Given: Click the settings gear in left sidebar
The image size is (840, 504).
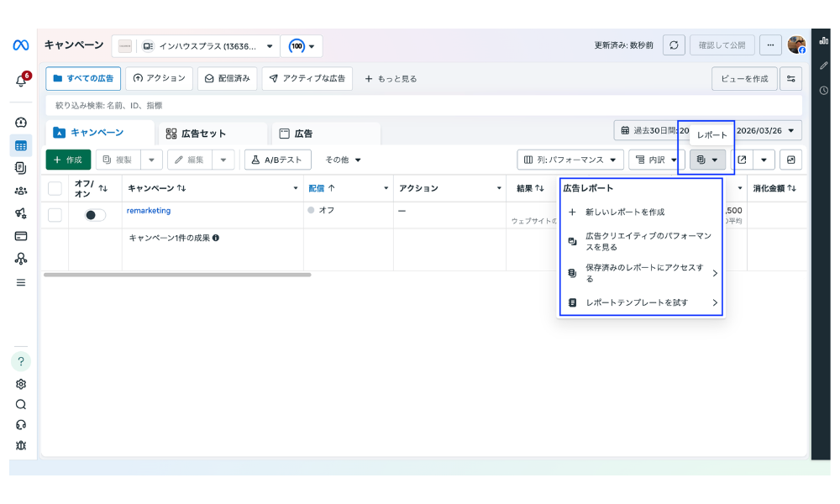Looking at the screenshot, I should [x=18, y=381].
